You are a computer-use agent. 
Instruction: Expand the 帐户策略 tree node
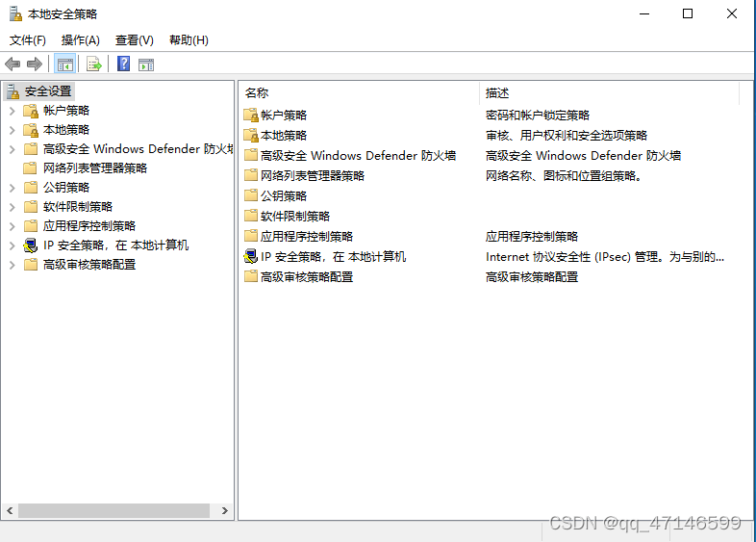click(x=13, y=111)
